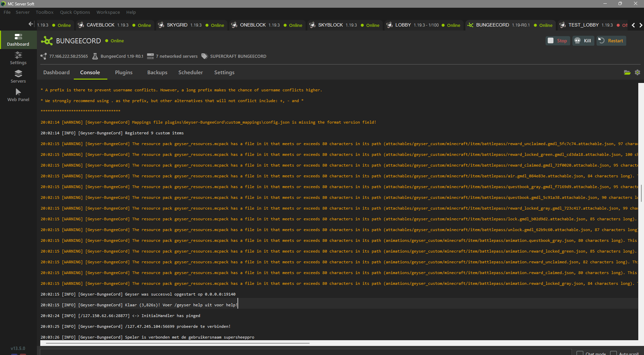The image size is (644, 355).
Task: Stop the BUNGEECORD server
Action: tap(557, 40)
